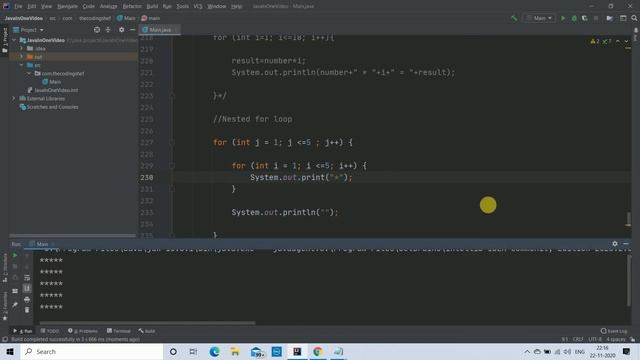Click the Pin Tab icon in the Run panel

15,305
